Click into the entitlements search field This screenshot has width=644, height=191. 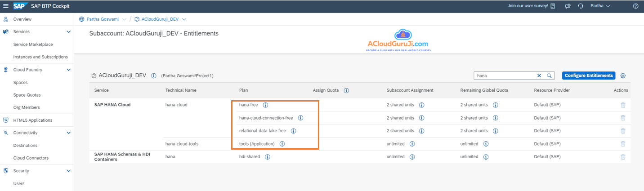click(x=504, y=76)
